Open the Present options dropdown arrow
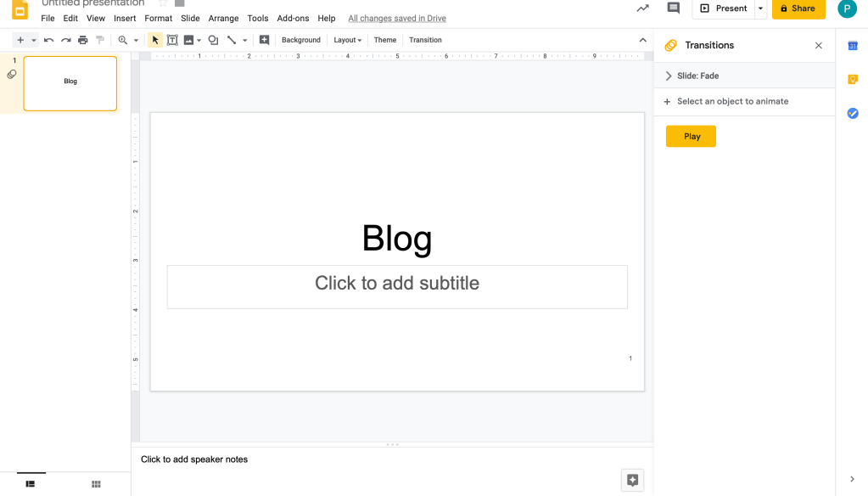The width and height of the screenshot is (868, 496). pos(760,8)
